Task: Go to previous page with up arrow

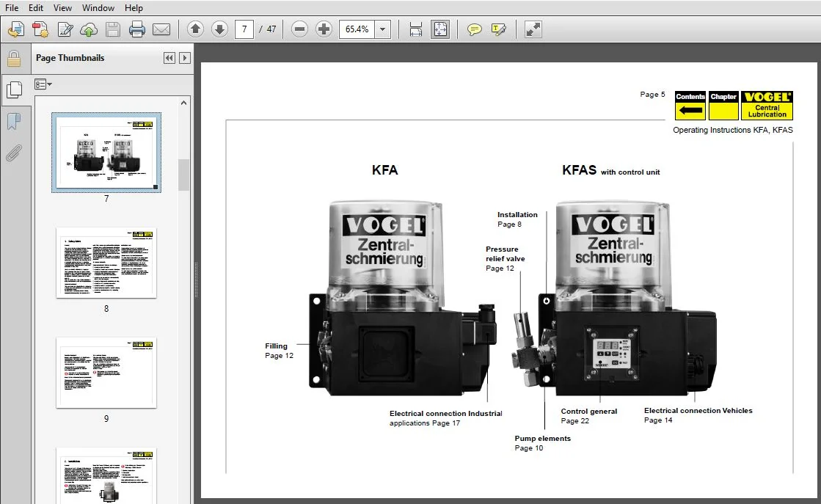Action: point(195,29)
